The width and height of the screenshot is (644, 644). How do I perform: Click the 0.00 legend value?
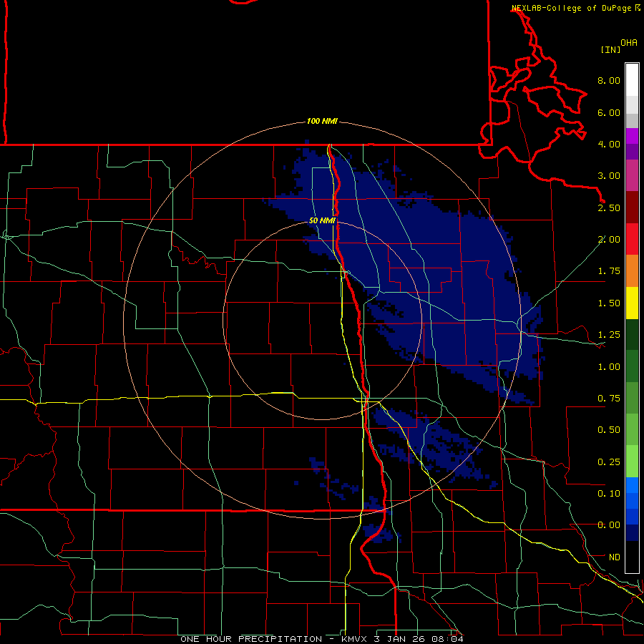click(609, 525)
